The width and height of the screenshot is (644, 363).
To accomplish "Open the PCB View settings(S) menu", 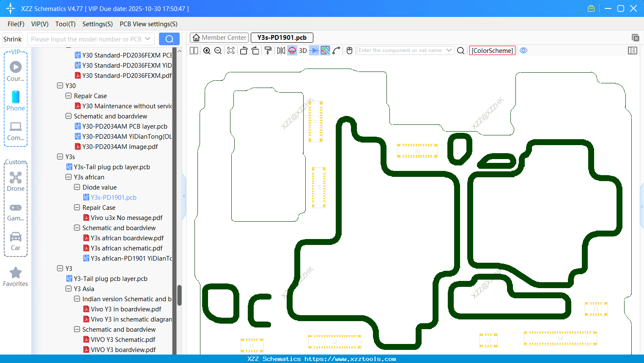I will point(148,24).
